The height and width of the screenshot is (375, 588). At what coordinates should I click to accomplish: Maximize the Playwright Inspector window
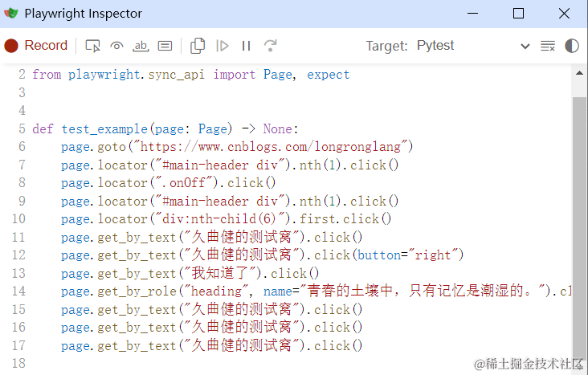[518, 14]
